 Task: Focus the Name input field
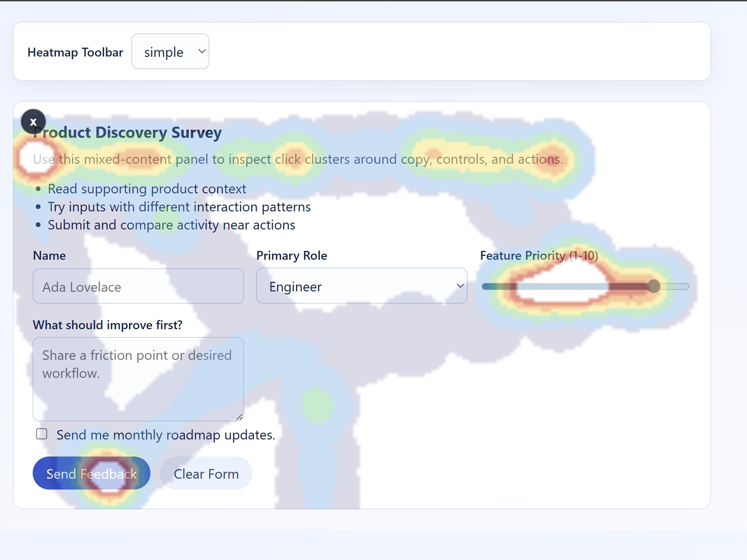[138, 286]
